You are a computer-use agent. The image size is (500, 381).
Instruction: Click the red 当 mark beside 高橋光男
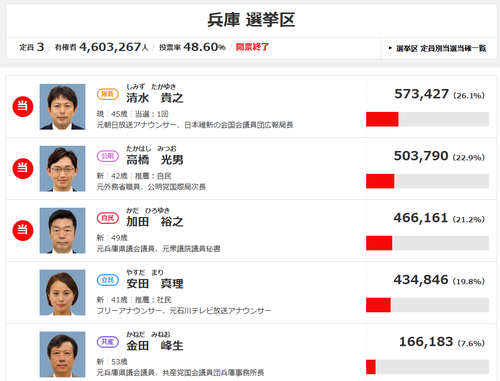pyautogui.click(x=23, y=168)
